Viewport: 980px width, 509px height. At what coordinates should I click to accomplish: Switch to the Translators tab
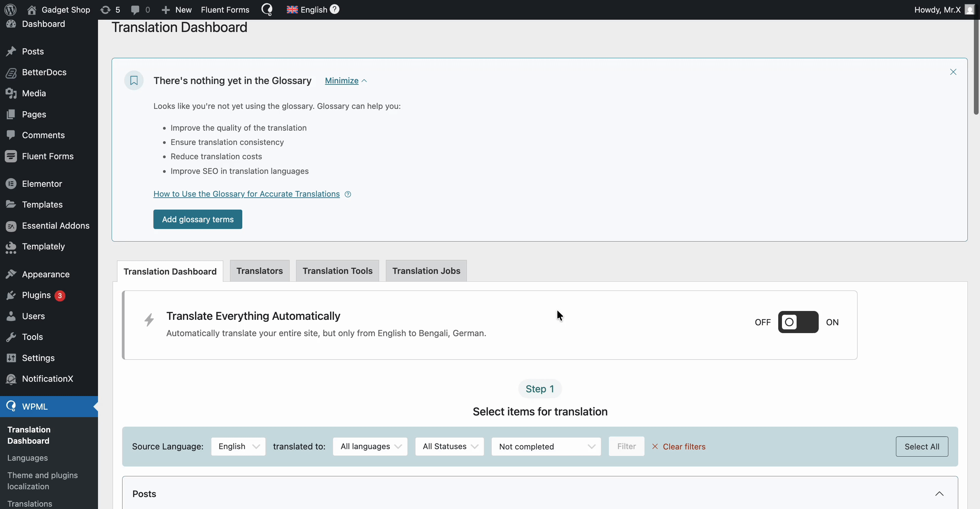pyautogui.click(x=259, y=270)
